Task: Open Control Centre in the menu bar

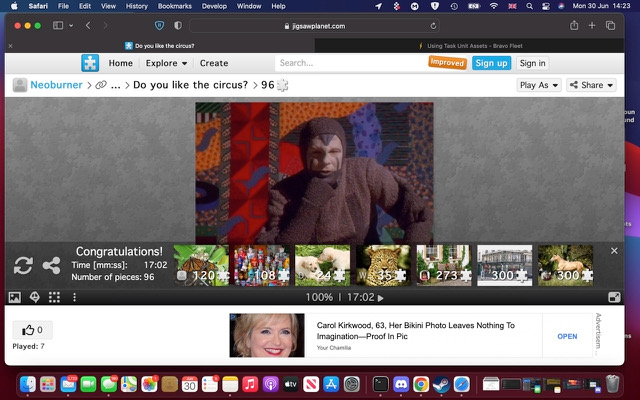Action: 546,6
